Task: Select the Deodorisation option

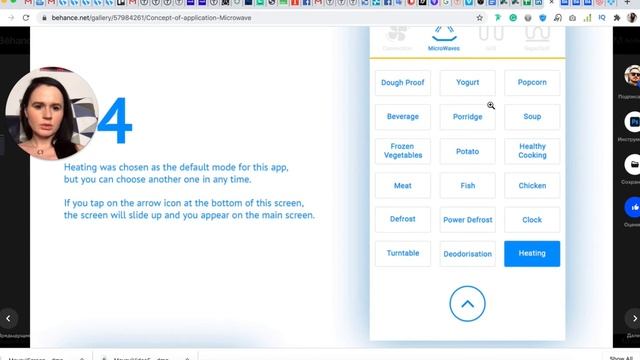Action: [x=468, y=253]
